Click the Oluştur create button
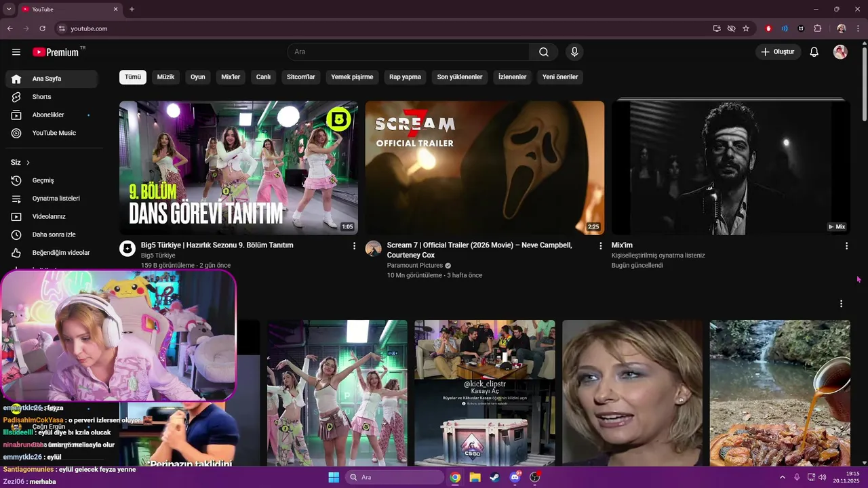868x488 pixels. pyautogui.click(x=778, y=52)
